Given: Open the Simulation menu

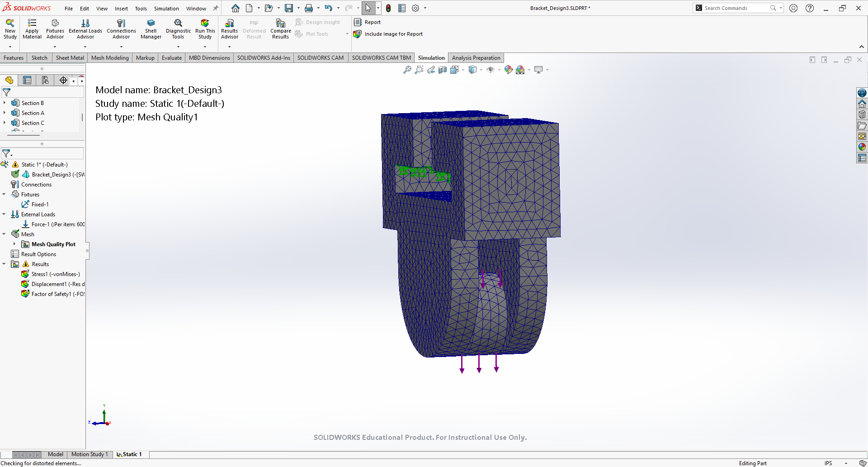Looking at the screenshot, I should coord(166,9).
